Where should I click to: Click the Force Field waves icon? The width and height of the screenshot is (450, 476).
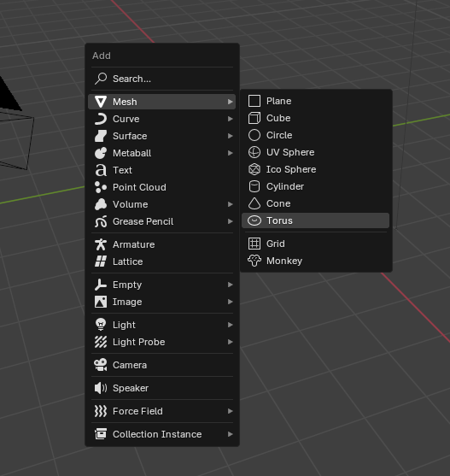tap(101, 411)
